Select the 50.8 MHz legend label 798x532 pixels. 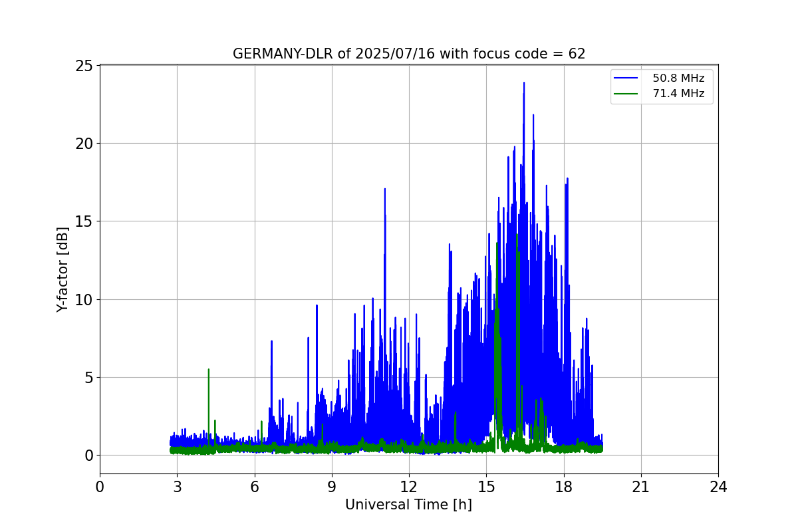678,78
